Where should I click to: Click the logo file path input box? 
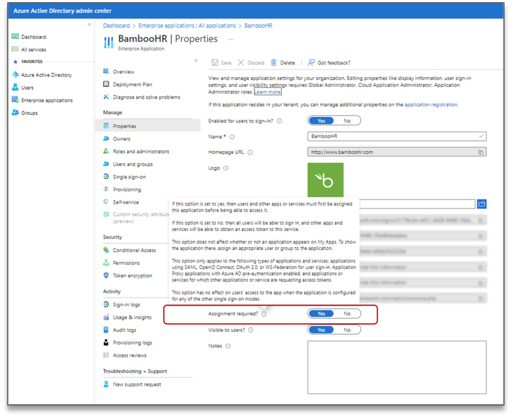click(x=417, y=204)
